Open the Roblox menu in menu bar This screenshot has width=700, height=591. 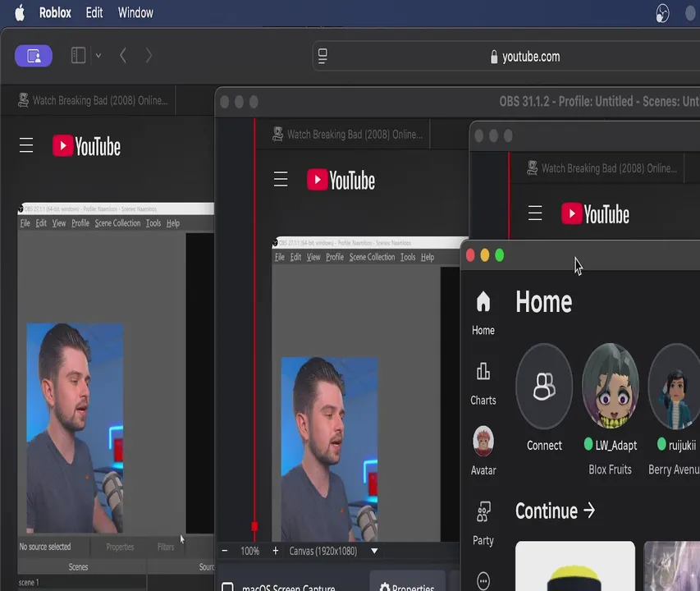pyautogui.click(x=55, y=13)
